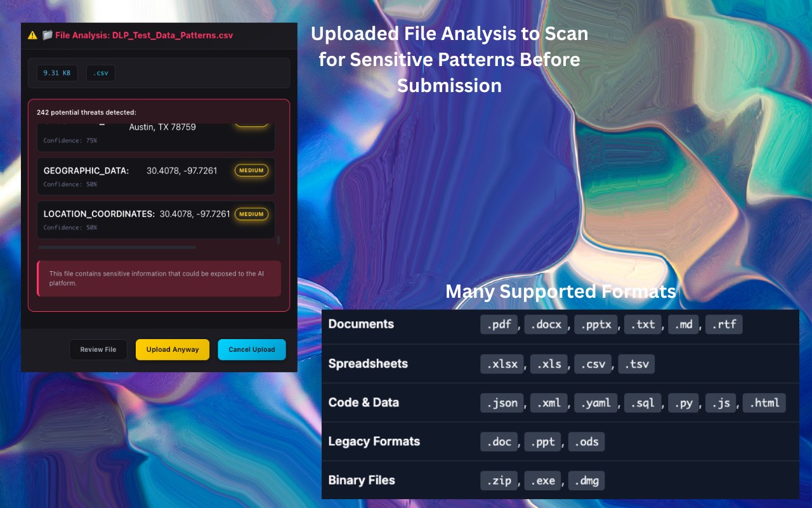The image size is (812, 508).
Task: Select the .json format tag
Action: click(502, 403)
